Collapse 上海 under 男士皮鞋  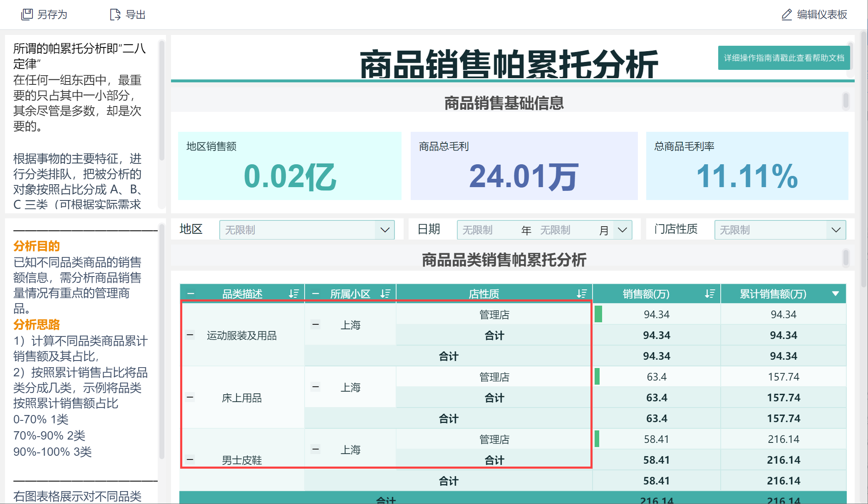pos(316,449)
